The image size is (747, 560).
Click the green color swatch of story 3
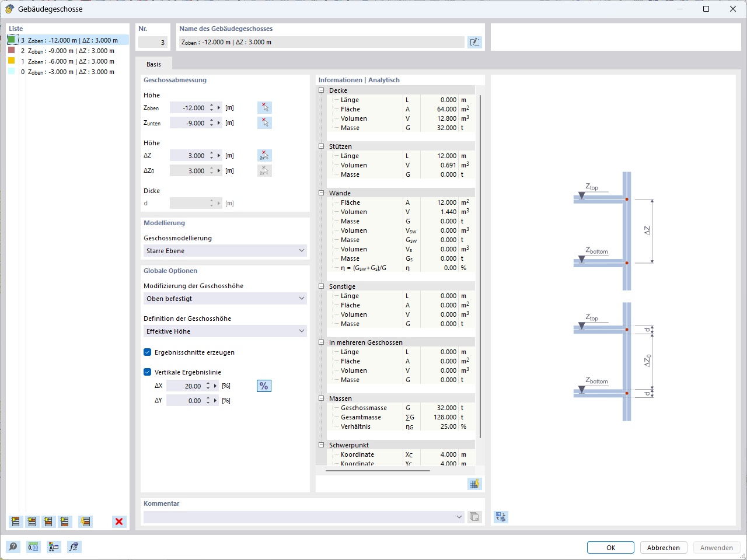[11, 40]
